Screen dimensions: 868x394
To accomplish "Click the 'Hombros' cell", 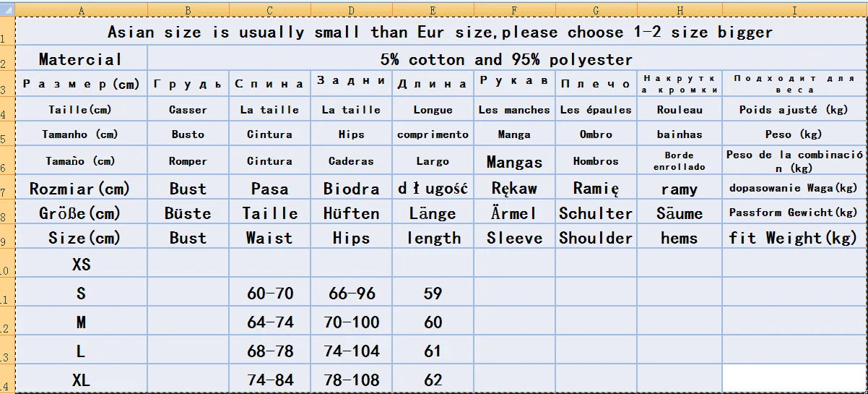I will click(x=596, y=160).
